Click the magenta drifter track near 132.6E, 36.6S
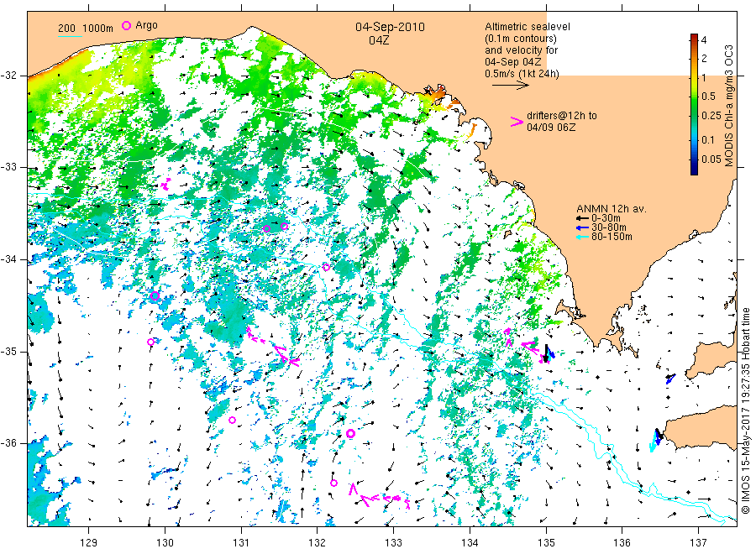 tap(380, 496)
